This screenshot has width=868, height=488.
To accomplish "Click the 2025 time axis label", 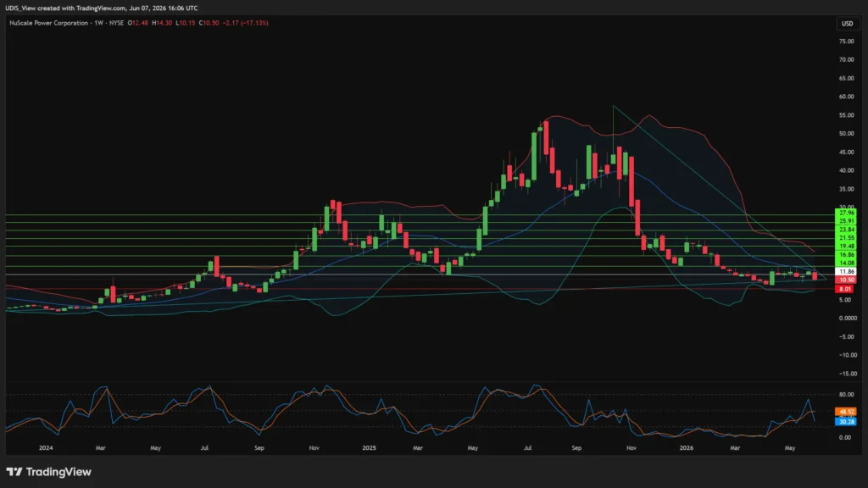I will 369,447.
